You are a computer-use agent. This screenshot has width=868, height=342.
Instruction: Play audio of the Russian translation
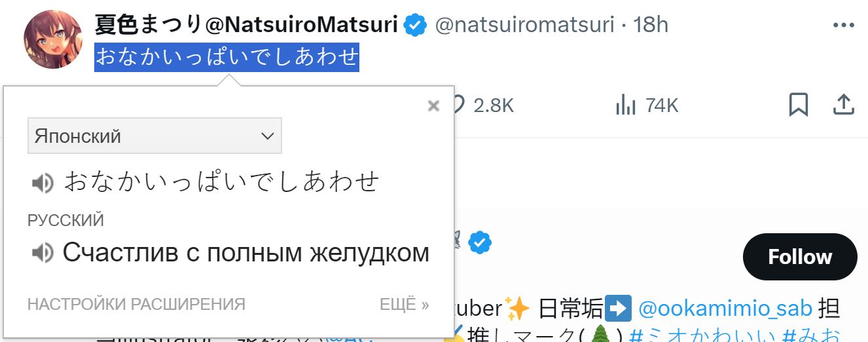click(43, 253)
